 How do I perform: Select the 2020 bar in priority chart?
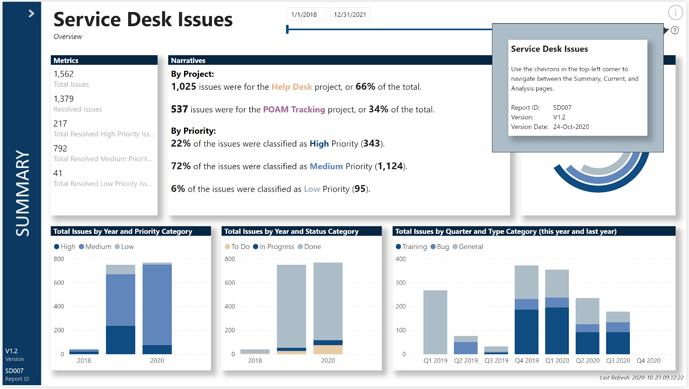click(x=157, y=308)
